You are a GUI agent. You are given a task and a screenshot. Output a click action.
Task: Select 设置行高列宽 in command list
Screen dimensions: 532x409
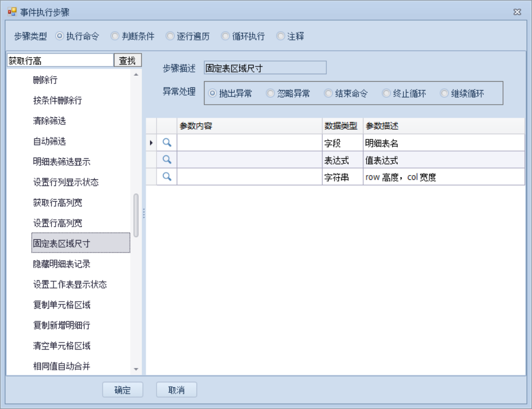[x=58, y=223]
